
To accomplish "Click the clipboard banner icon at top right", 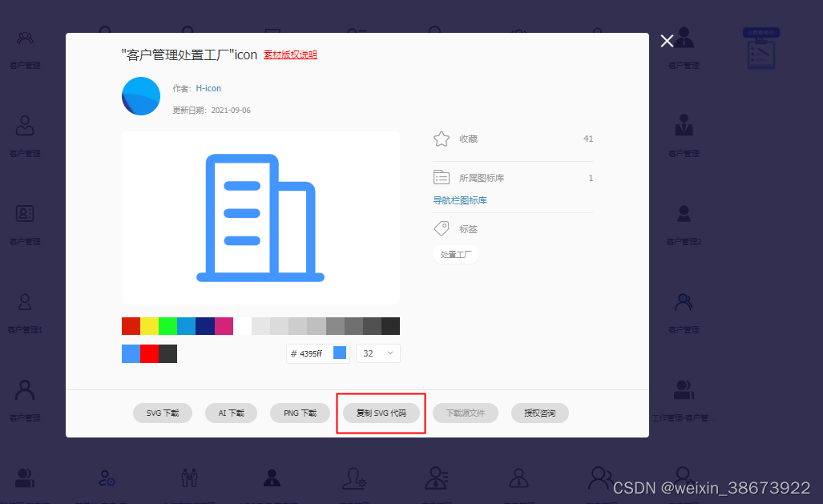I will coord(761,49).
